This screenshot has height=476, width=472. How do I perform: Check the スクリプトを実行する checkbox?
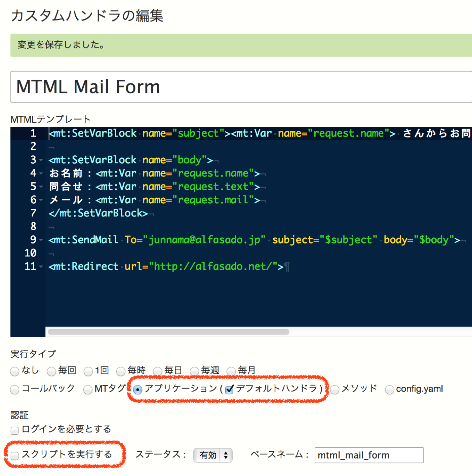14,456
